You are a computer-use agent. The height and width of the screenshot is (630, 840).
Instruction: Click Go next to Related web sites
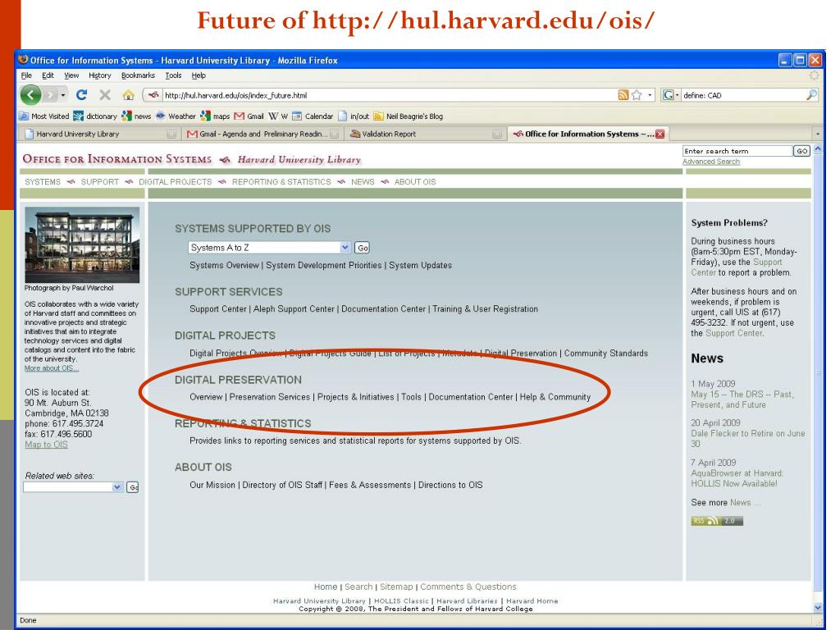click(133, 487)
